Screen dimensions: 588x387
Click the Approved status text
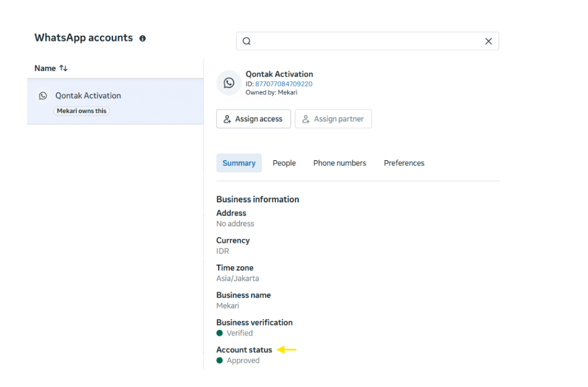(x=243, y=360)
